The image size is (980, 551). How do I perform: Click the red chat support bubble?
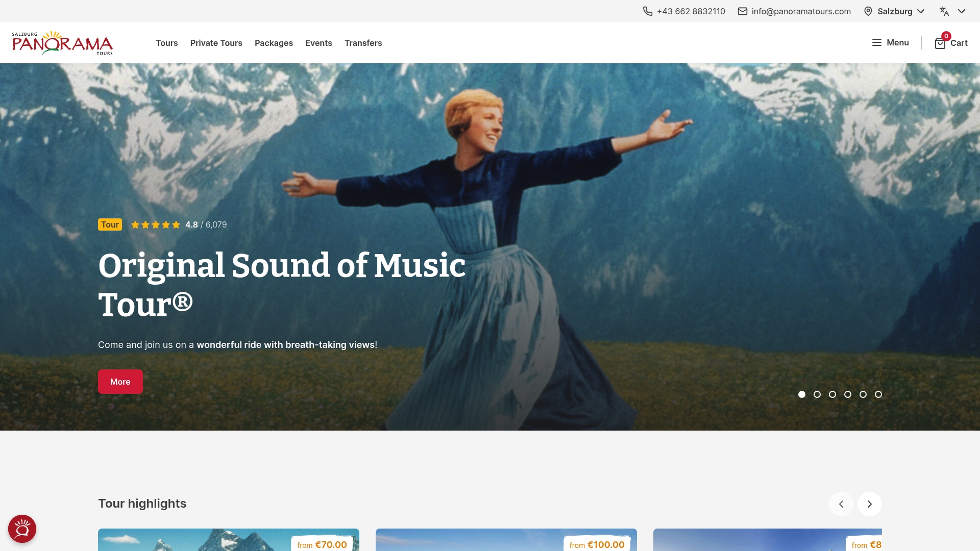[x=22, y=529]
